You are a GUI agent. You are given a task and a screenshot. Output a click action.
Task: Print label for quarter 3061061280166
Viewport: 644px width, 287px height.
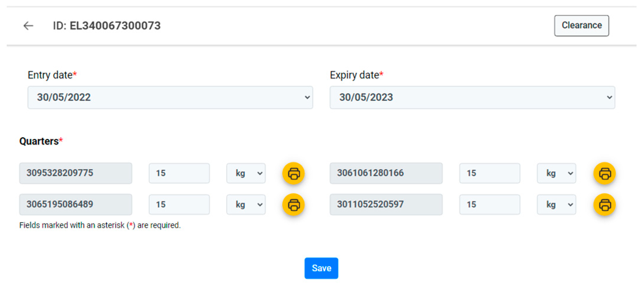click(x=604, y=173)
